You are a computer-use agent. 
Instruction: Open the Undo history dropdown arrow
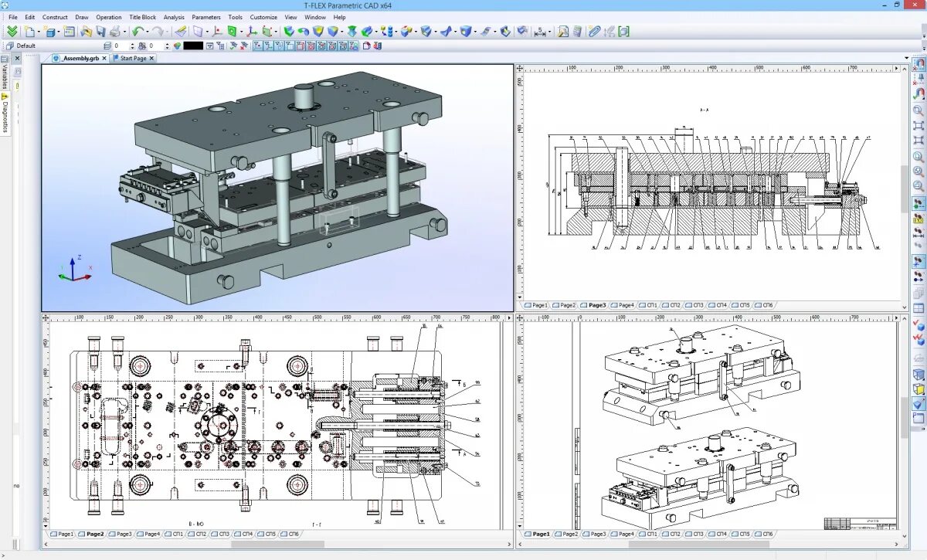click(147, 32)
